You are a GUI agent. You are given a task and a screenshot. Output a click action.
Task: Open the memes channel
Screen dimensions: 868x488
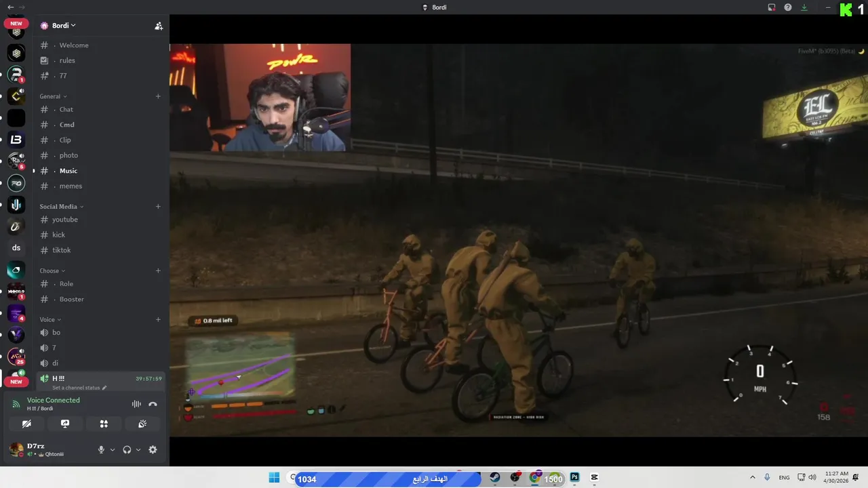click(101, 186)
